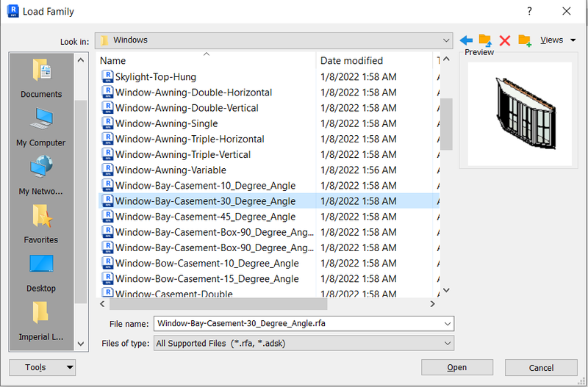588x387 pixels.
Task: Click the red X delete icon
Action: pyautogui.click(x=505, y=40)
